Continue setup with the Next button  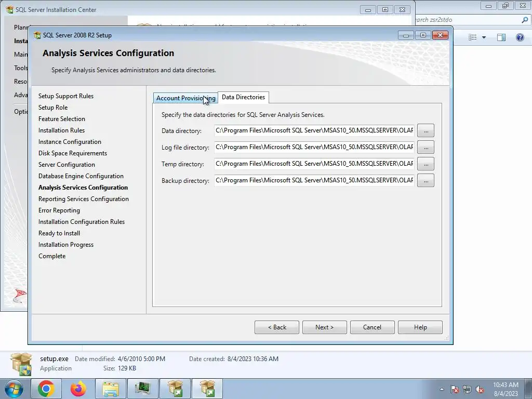(324, 327)
